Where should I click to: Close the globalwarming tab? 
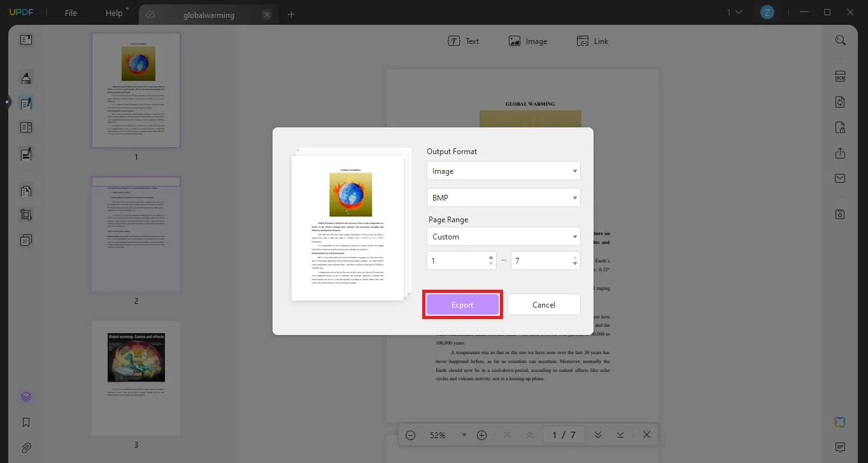(x=267, y=15)
